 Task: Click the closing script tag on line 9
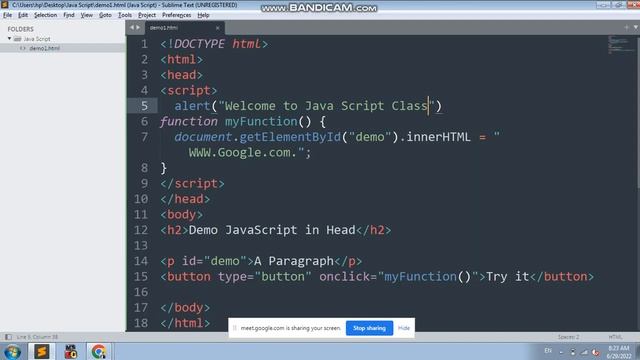[192, 183]
